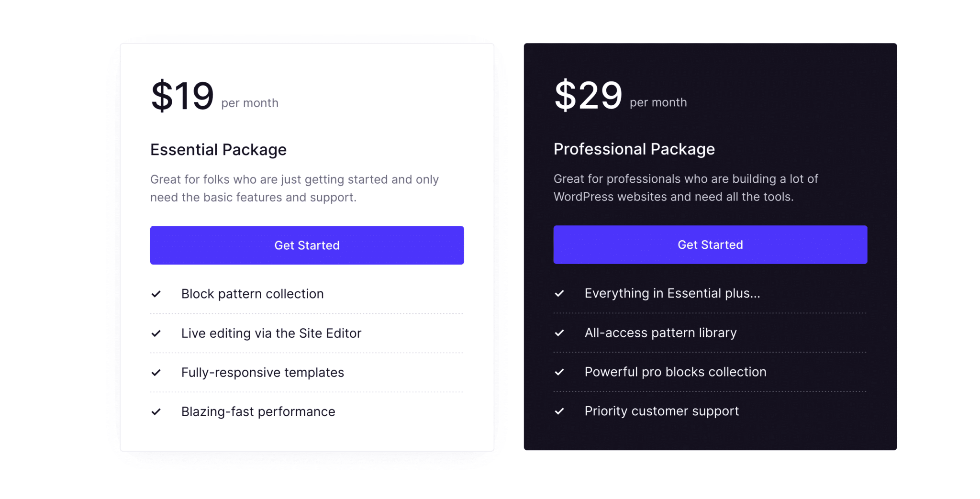Click checkmark next to All-access pattern library
The height and width of the screenshot is (499, 980).
pyautogui.click(x=559, y=333)
